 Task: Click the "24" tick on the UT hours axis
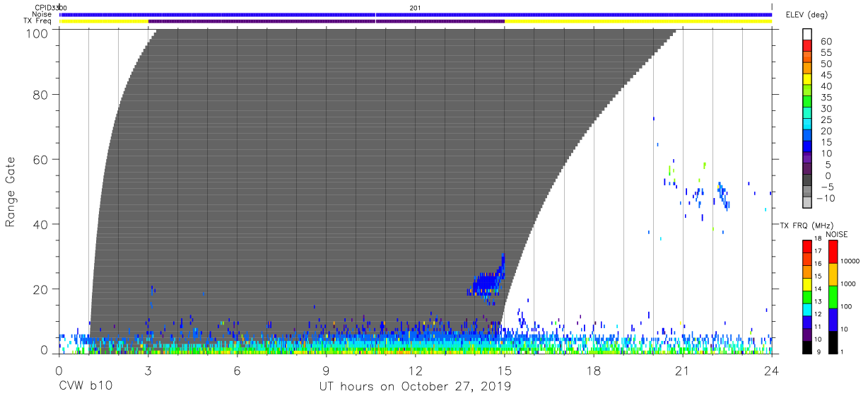click(x=771, y=370)
